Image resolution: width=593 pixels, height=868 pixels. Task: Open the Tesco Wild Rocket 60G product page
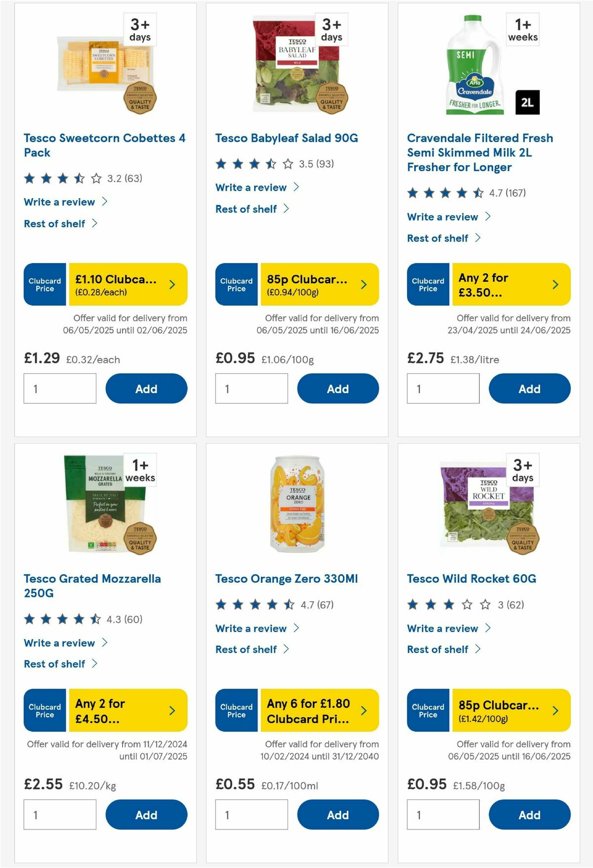pyautogui.click(x=472, y=578)
